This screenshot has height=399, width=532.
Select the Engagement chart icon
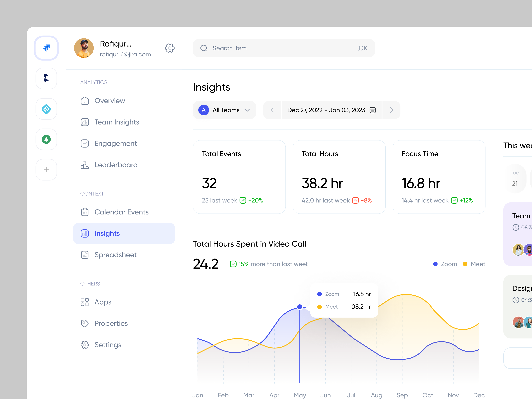(x=85, y=143)
